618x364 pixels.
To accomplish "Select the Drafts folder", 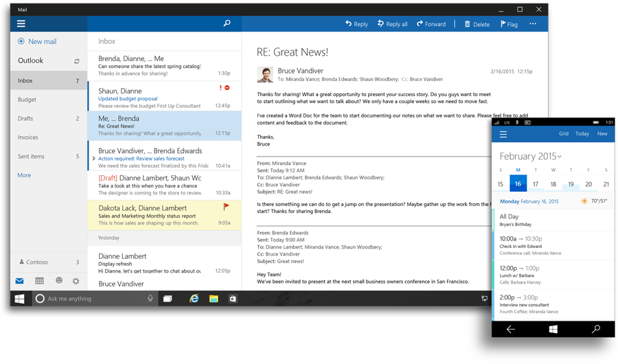I will (x=26, y=119).
